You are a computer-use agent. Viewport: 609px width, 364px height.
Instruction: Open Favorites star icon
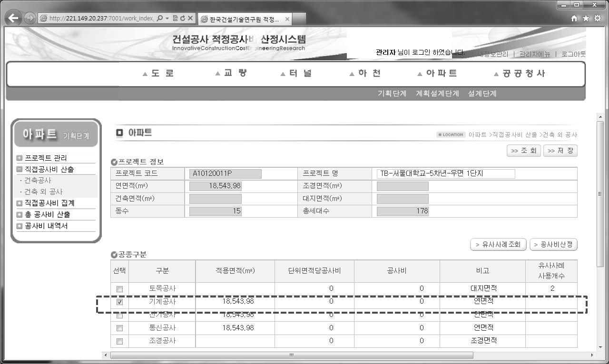[586, 18]
